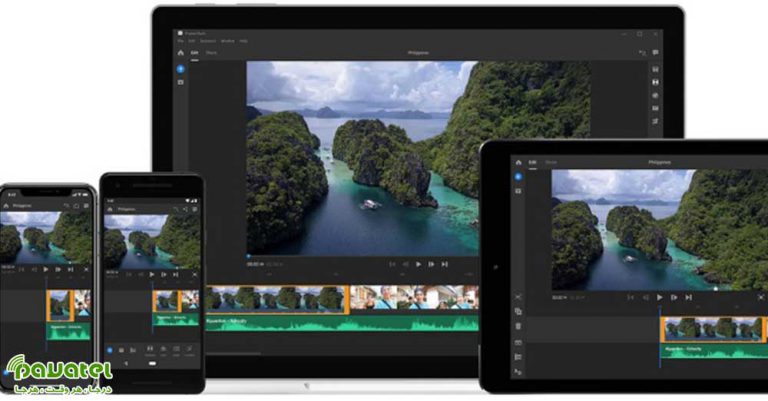Open project panel icon below plus on laptop
The height and width of the screenshot is (401, 768).
click(180, 82)
